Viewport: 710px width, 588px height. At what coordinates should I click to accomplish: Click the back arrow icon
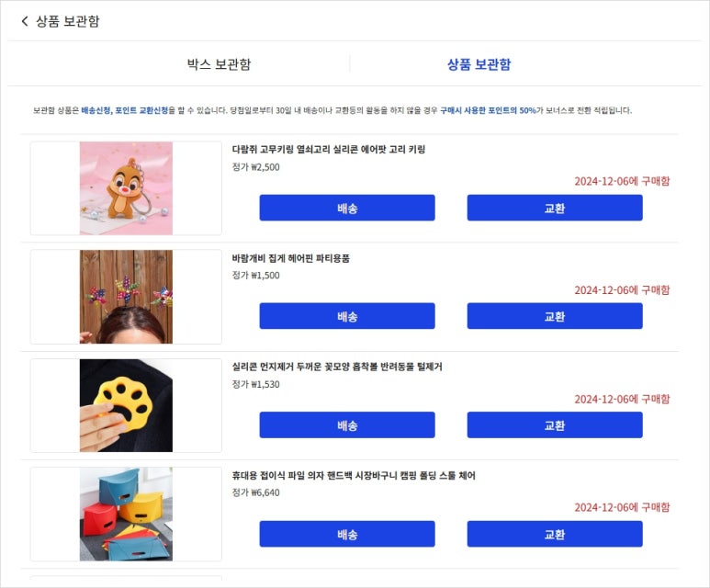pos(25,21)
